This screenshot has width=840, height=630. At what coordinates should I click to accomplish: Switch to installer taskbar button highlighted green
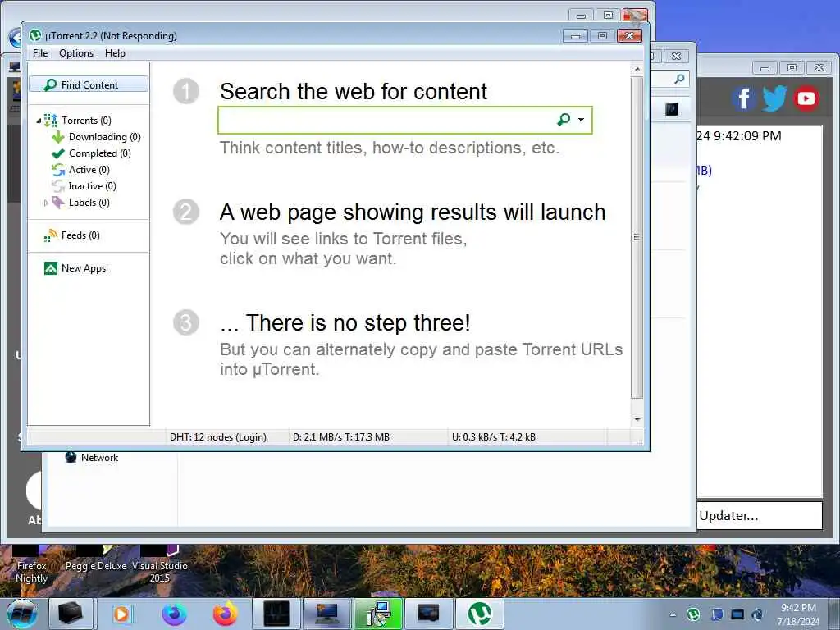point(378,614)
